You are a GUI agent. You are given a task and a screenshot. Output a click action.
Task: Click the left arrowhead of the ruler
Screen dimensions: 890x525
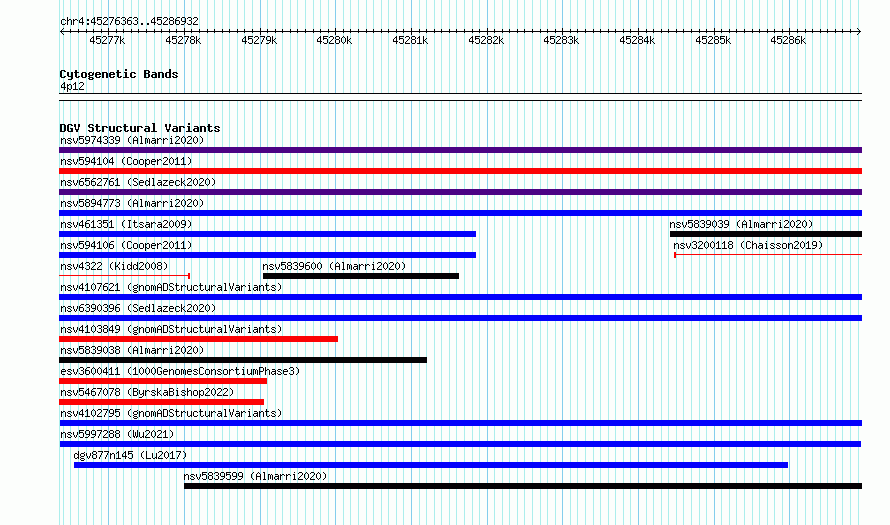62,31
